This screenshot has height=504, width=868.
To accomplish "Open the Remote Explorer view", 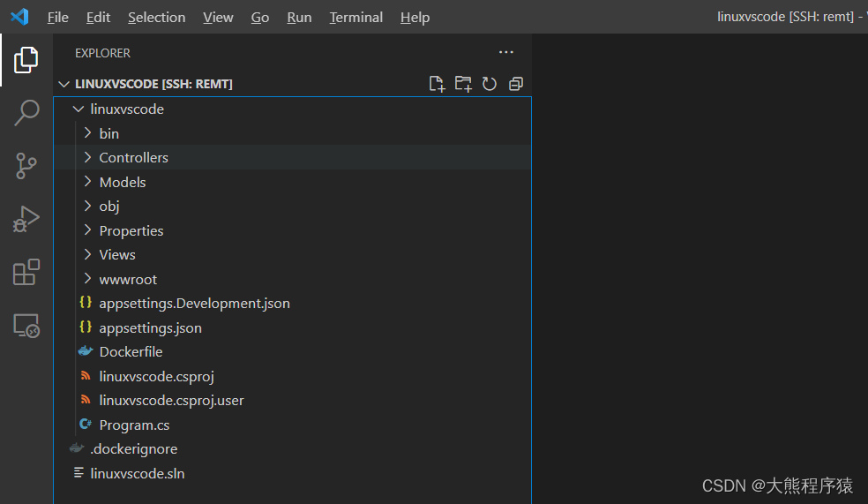I will 26,326.
